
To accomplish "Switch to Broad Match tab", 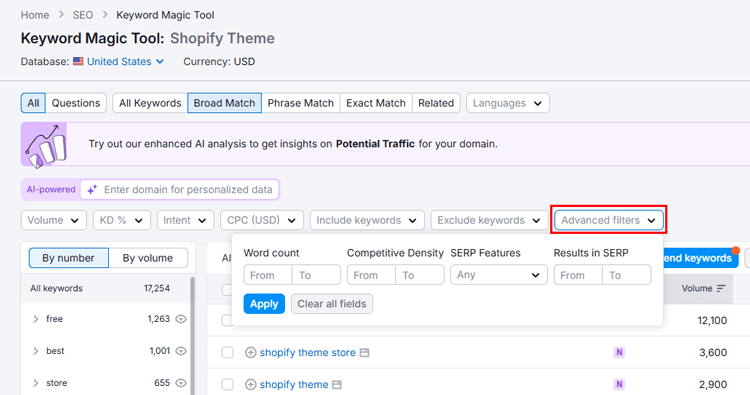I will coord(224,103).
